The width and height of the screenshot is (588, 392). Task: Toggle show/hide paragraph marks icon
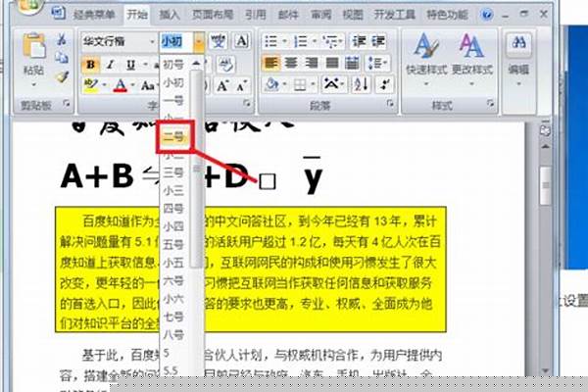click(x=384, y=85)
